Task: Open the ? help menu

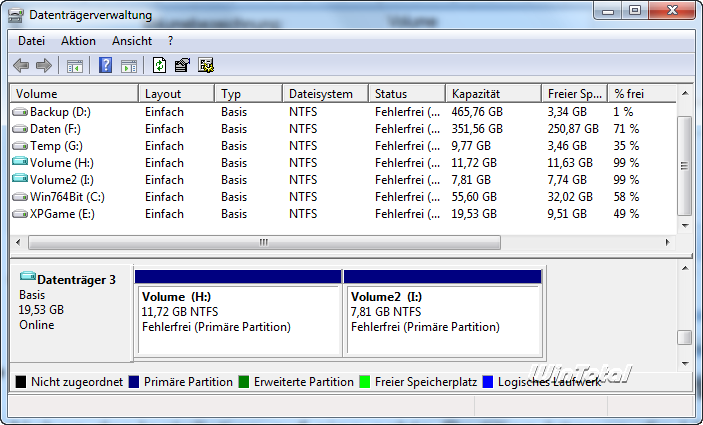Action: coord(170,41)
